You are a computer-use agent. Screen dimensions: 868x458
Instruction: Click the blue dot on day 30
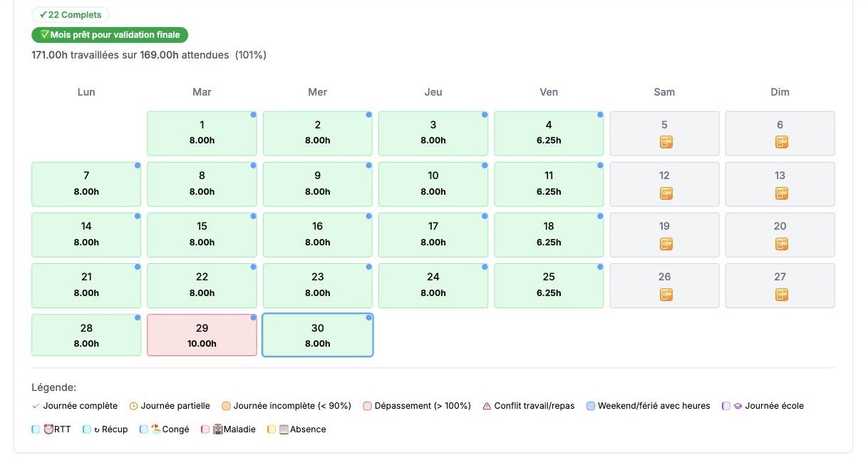click(368, 317)
